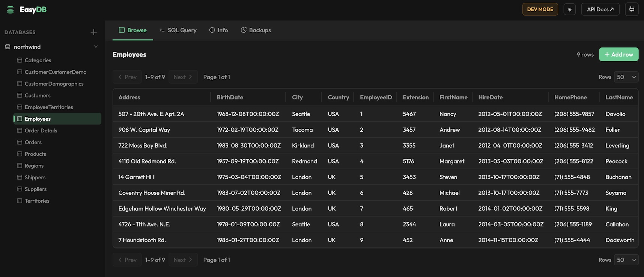Image resolution: width=644 pixels, height=277 pixels.
Task: Open the bottom Rows per page dropdown
Action: point(626,260)
